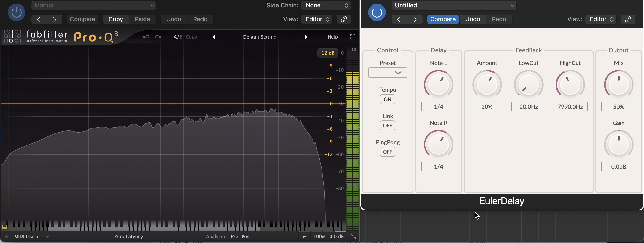Click Redo in the EulerDelay header
The width and height of the screenshot is (644, 243).
pos(499,19)
